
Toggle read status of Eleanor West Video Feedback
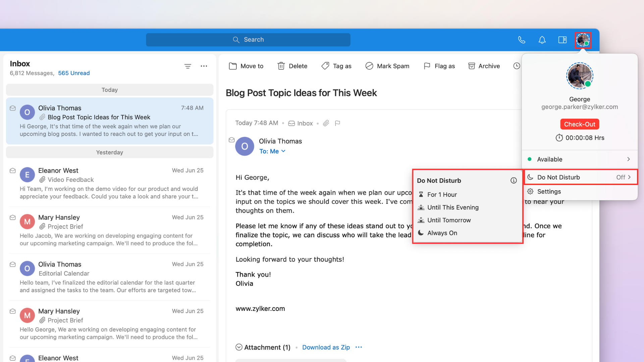coord(13,171)
